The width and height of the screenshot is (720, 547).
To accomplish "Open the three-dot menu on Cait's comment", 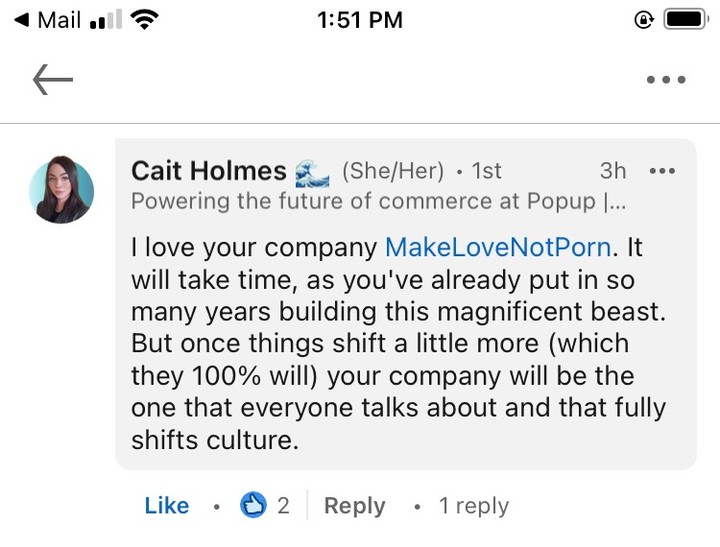I will coord(662,171).
